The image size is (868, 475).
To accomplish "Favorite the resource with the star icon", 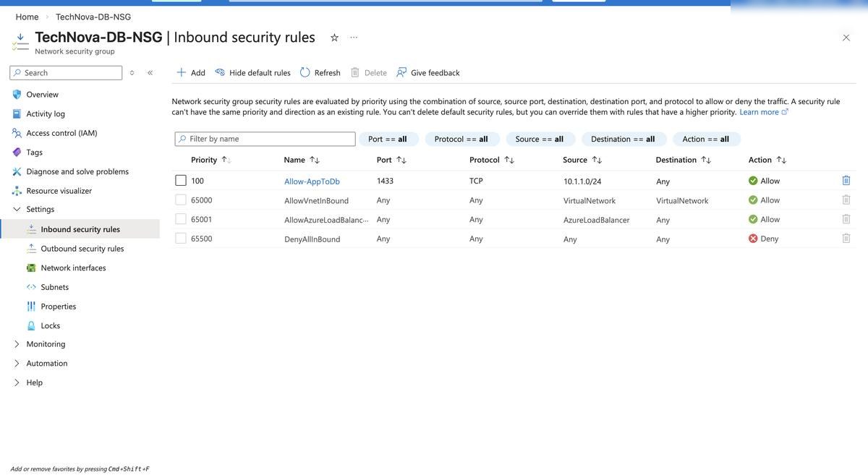I will [x=334, y=38].
